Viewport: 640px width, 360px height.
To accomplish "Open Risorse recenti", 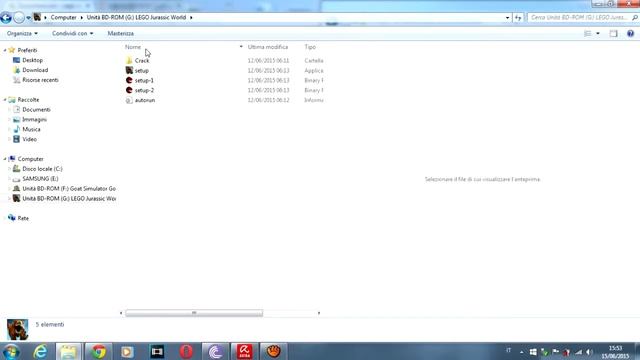I will point(40,80).
